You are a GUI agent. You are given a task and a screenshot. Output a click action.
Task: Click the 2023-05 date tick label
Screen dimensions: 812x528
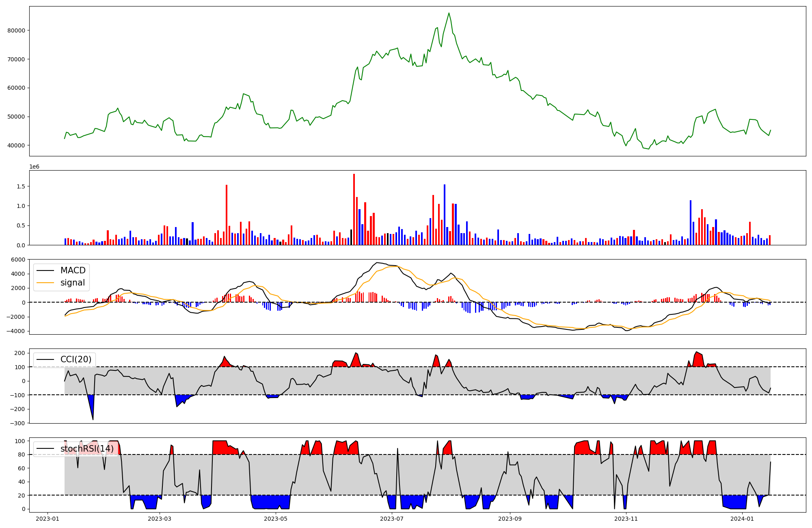click(276, 519)
